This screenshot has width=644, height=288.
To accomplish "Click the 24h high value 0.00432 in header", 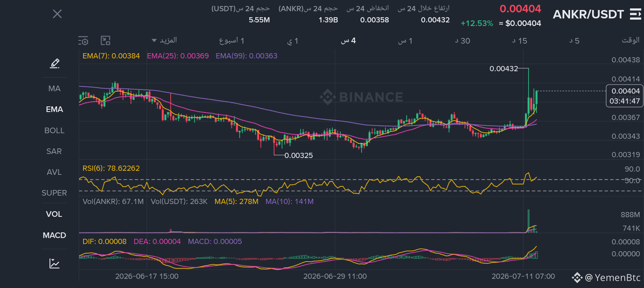I will tap(435, 20).
